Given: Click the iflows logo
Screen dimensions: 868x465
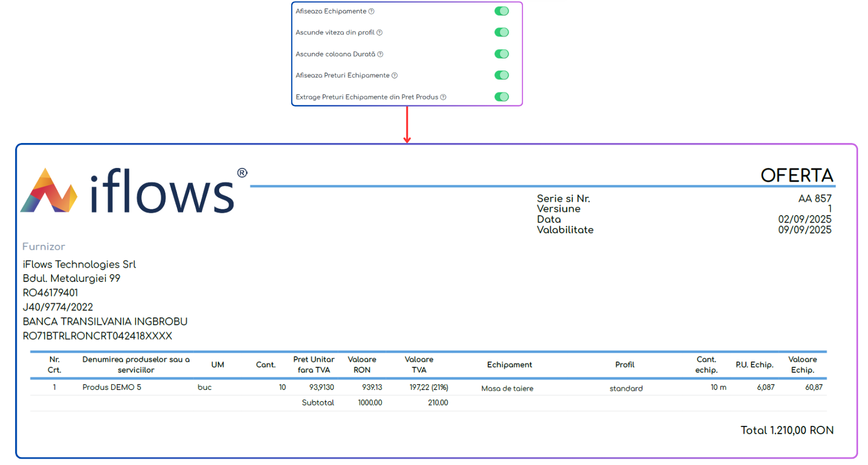Looking at the screenshot, I should (134, 190).
